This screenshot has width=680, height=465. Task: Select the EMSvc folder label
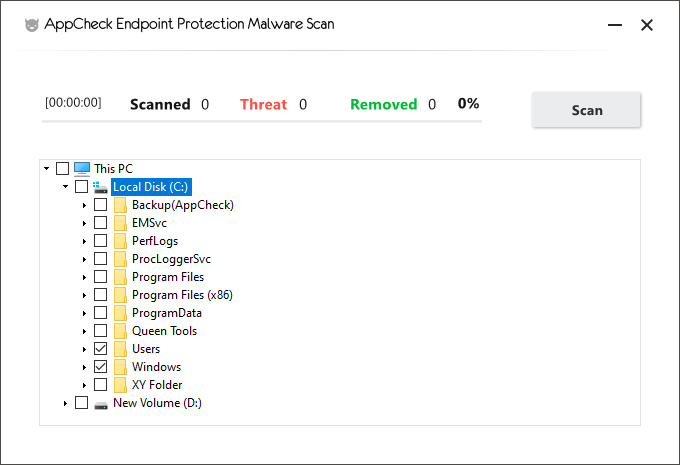pyautogui.click(x=149, y=223)
